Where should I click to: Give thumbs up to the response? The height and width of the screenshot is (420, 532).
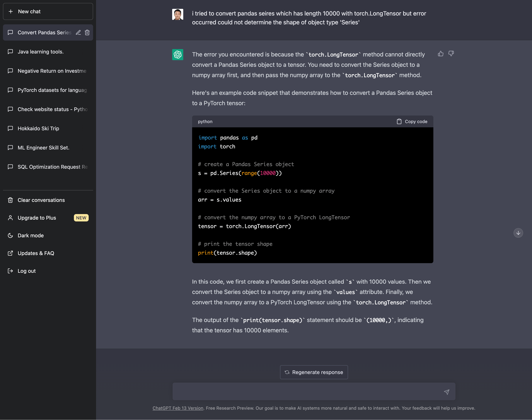(441, 54)
